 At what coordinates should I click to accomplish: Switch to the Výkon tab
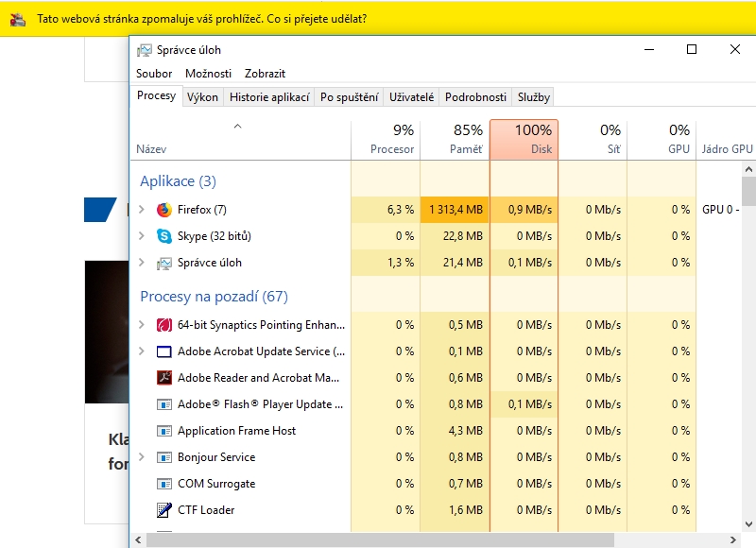202,97
